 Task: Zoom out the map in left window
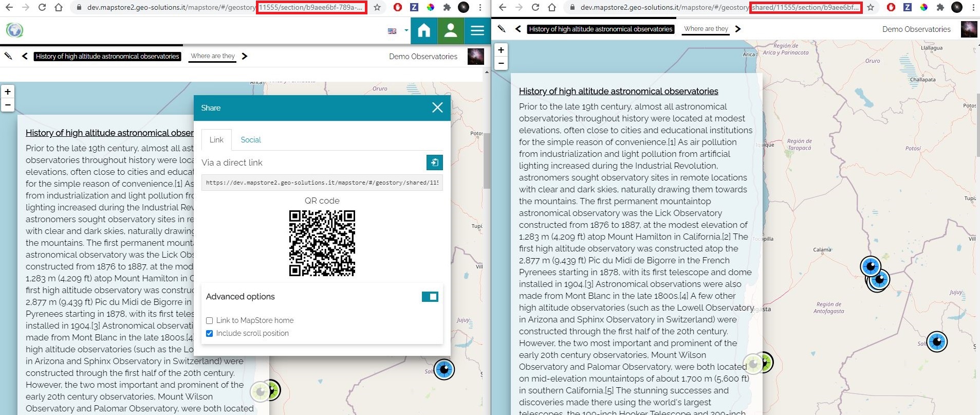8,105
